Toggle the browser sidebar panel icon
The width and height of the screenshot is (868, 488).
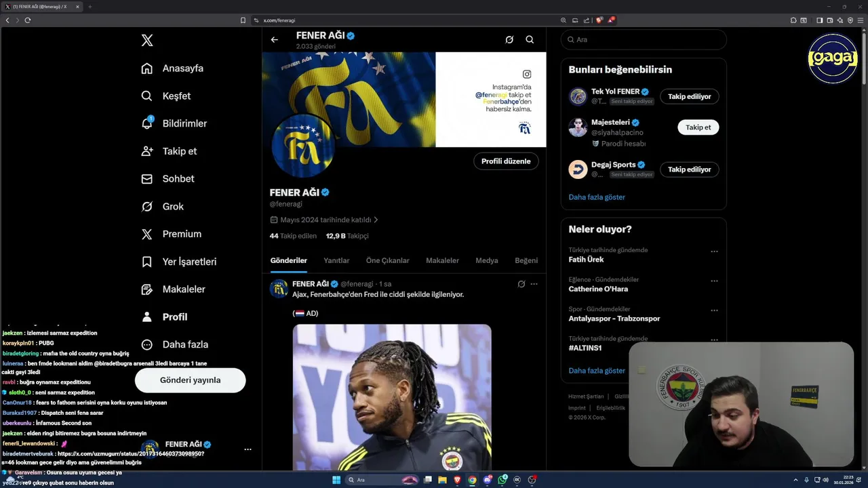(x=819, y=20)
